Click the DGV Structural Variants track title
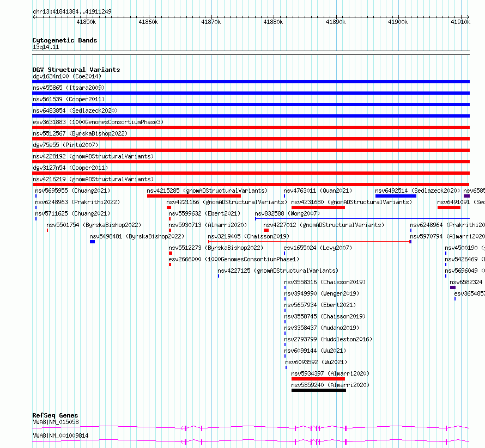485x448 pixels. pyautogui.click(x=76, y=70)
